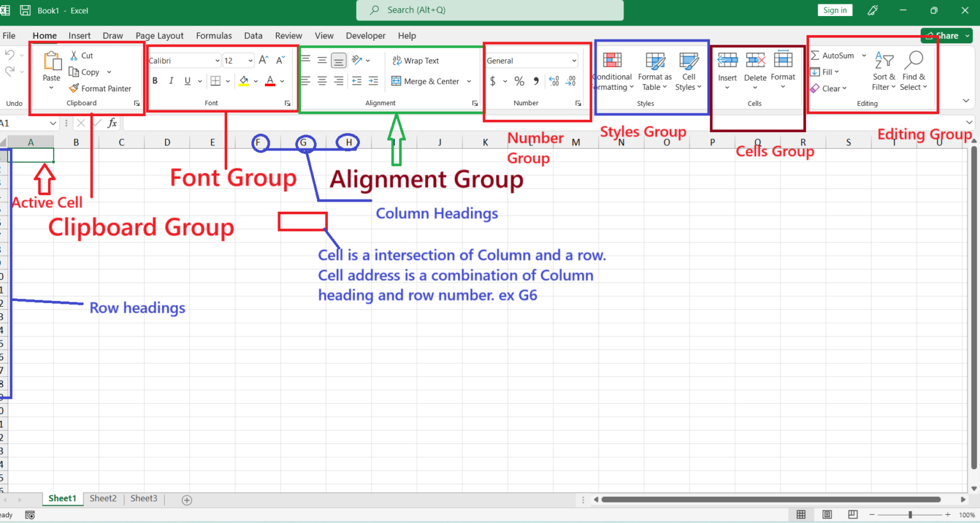Open Find & Select magnifier

[x=914, y=71]
